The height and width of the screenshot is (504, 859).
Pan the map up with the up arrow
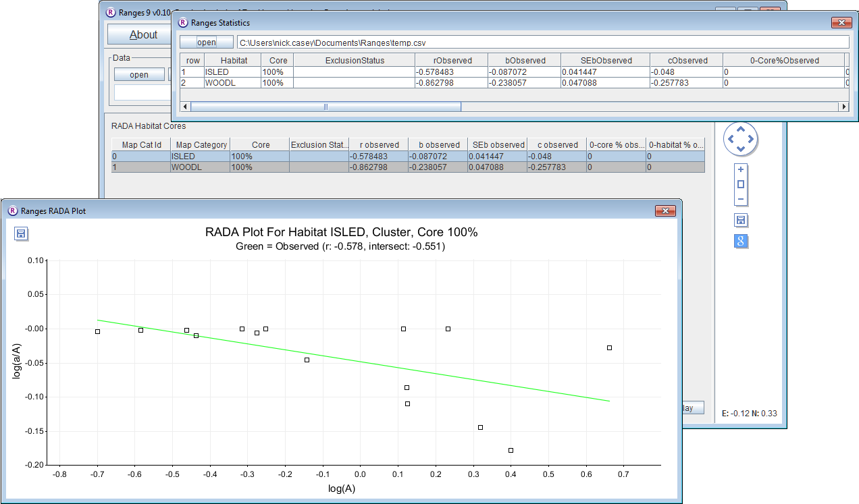click(741, 129)
